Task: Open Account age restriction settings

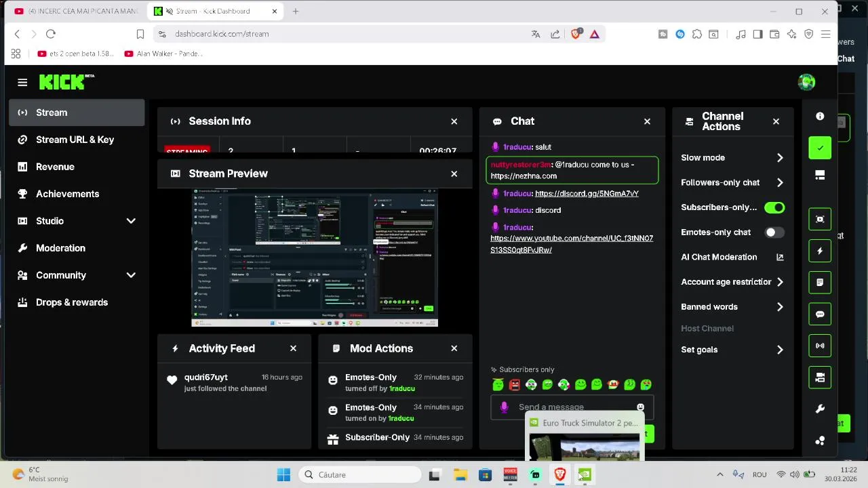Action: click(732, 282)
